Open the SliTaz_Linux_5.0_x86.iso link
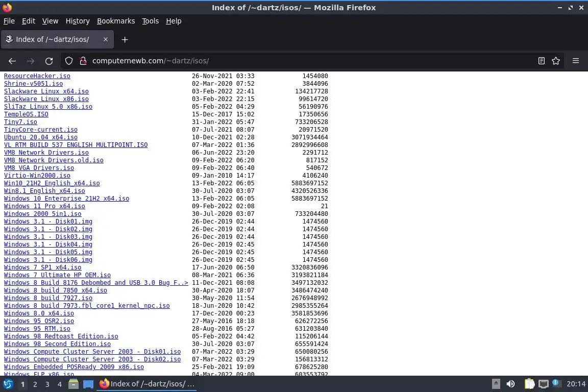588x392 pixels. [48, 107]
